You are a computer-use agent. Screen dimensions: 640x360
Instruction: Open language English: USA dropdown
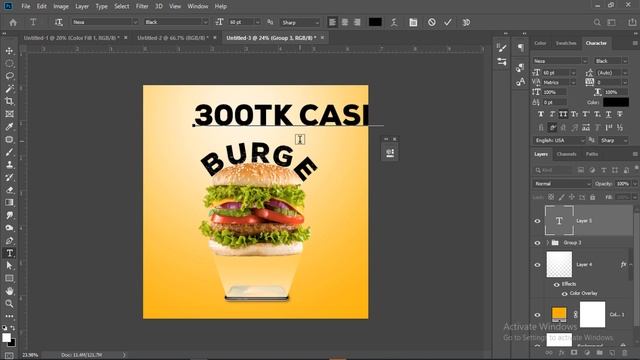(x=559, y=140)
